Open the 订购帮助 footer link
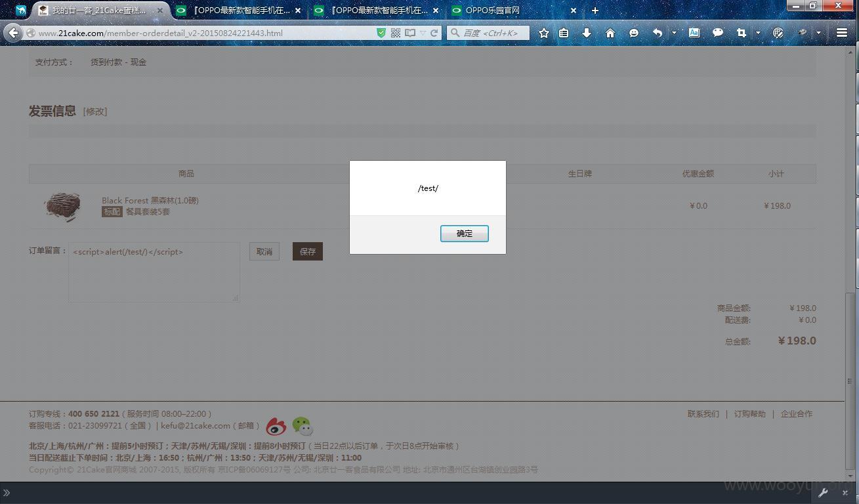 pos(750,414)
